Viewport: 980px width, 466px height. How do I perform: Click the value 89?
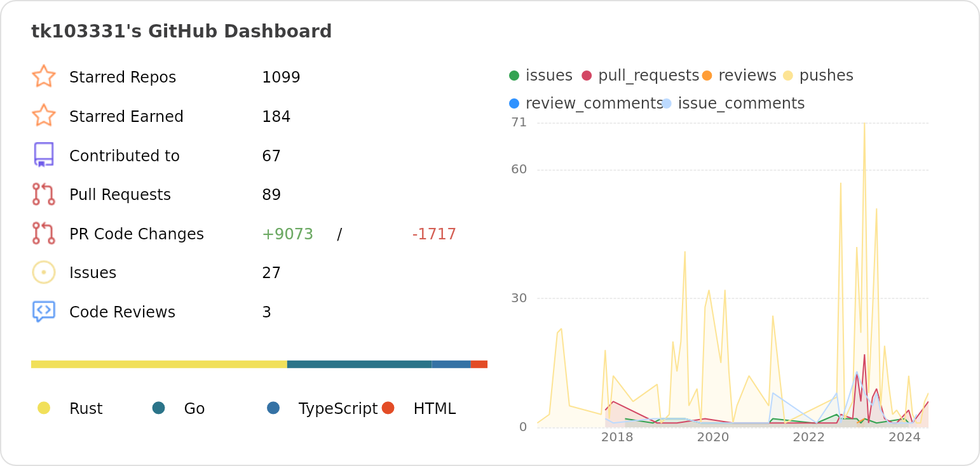pyautogui.click(x=271, y=195)
